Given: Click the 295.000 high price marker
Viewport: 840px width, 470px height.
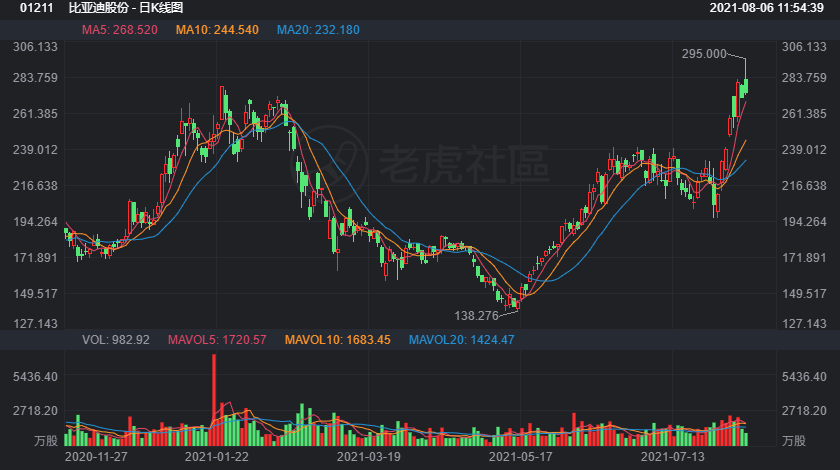Looking at the screenshot, I should coord(704,54).
